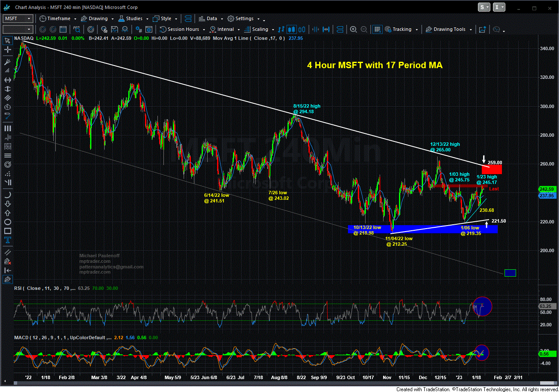Click the Scaling button

click(257, 29)
